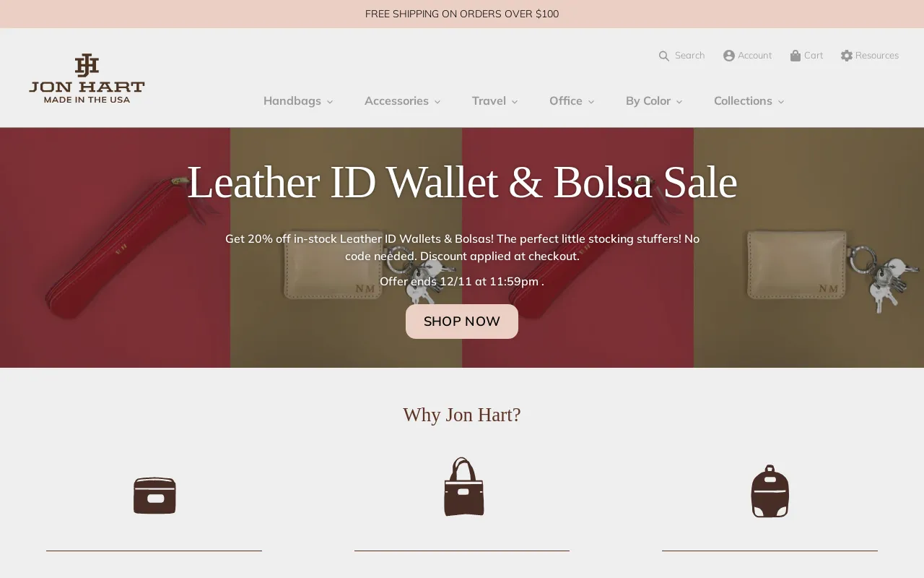Click the Search text link
The image size is (924, 578).
[x=689, y=56]
